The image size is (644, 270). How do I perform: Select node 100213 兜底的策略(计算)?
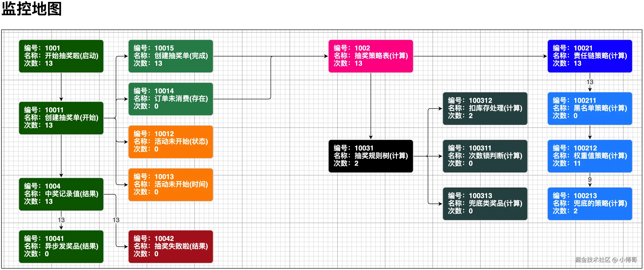pyautogui.click(x=589, y=204)
